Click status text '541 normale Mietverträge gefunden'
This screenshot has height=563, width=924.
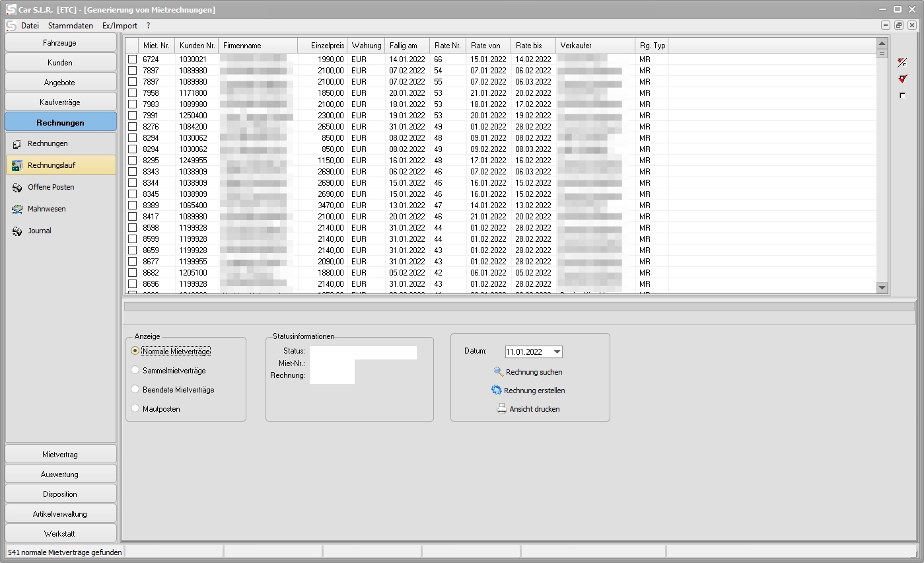65,552
